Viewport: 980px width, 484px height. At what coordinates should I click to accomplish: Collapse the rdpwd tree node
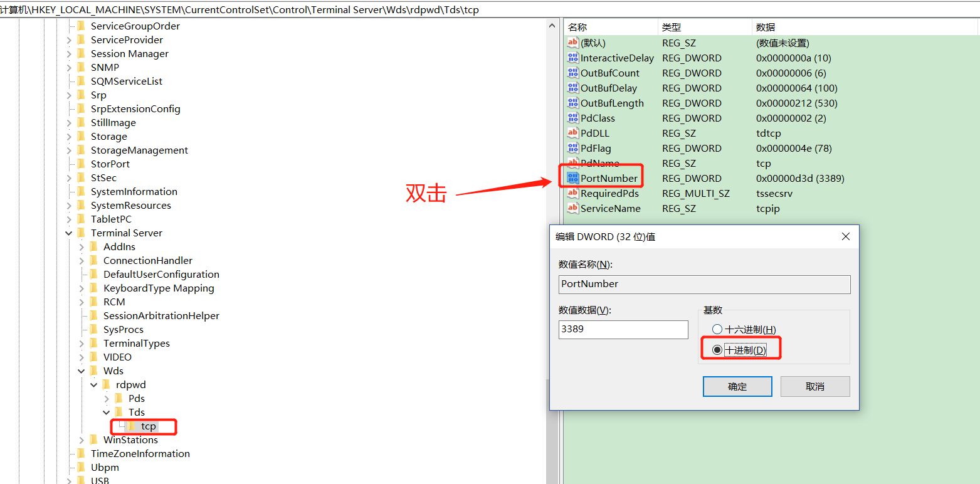94,385
